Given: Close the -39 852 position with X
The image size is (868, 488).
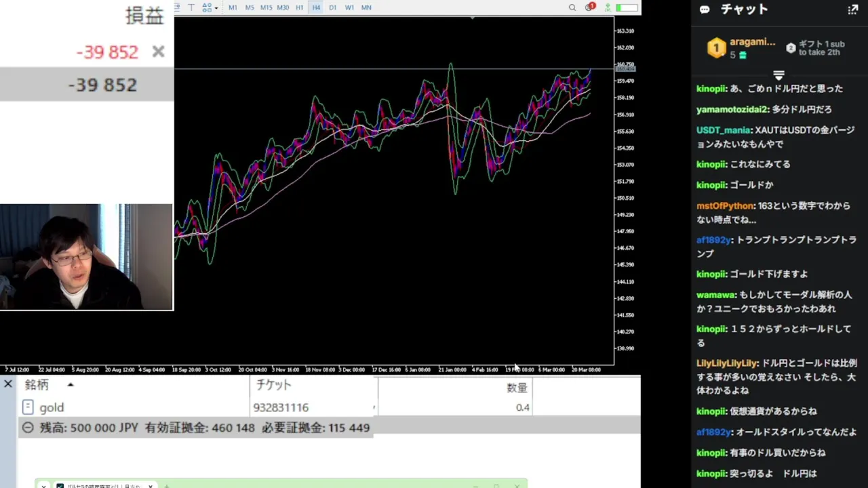Looking at the screenshot, I should click(158, 52).
